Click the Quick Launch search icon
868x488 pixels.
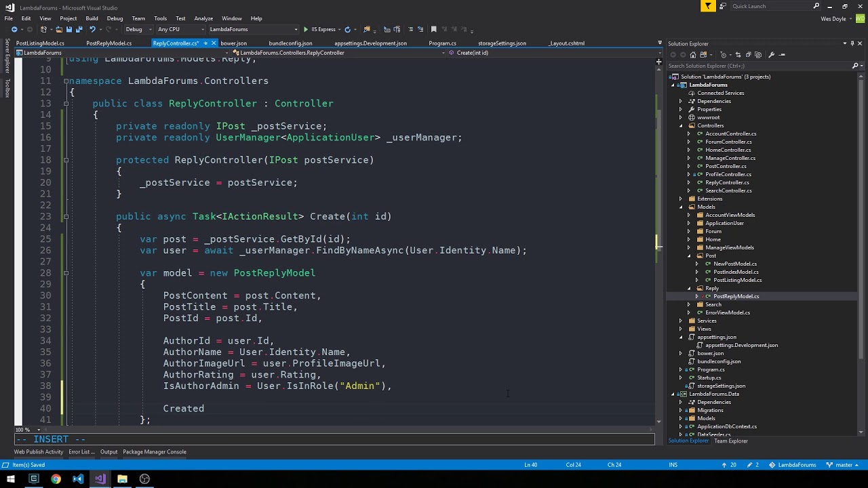click(816, 6)
